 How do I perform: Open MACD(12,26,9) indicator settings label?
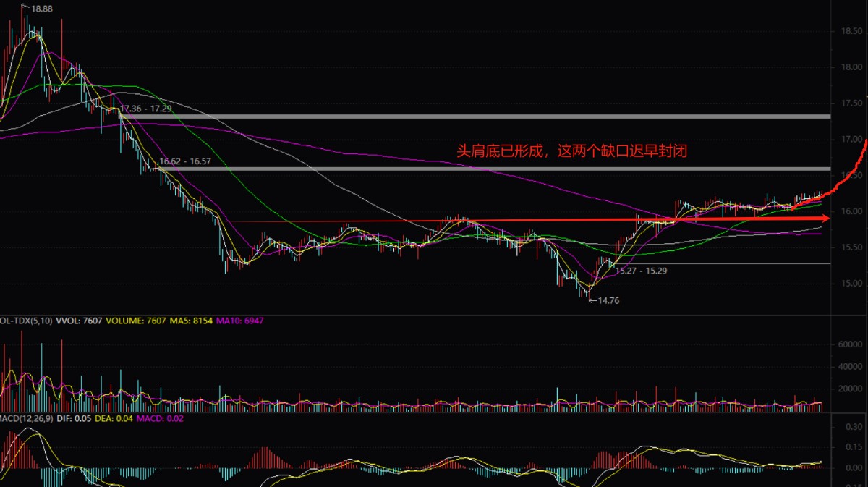pyautogui.click(x=28, y=419)
